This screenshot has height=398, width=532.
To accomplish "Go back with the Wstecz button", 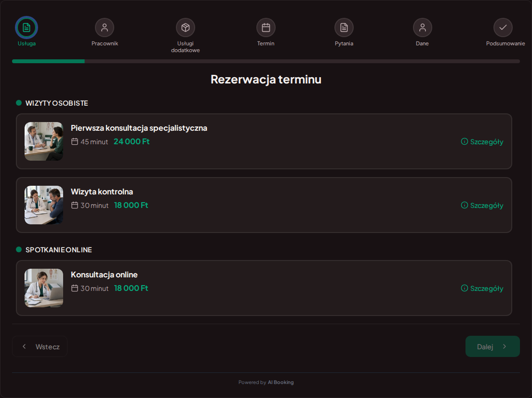I will tap(40, 346).
